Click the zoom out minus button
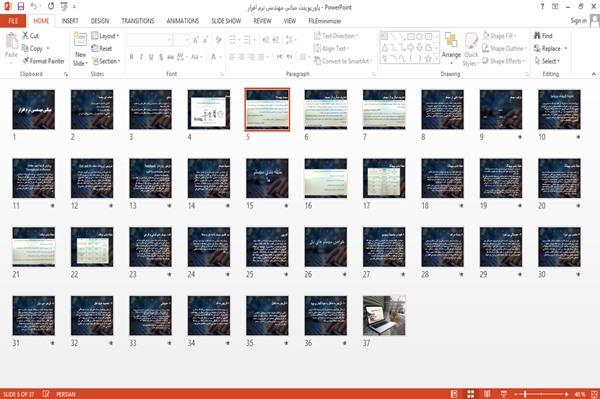 click(x=516, y=394)
